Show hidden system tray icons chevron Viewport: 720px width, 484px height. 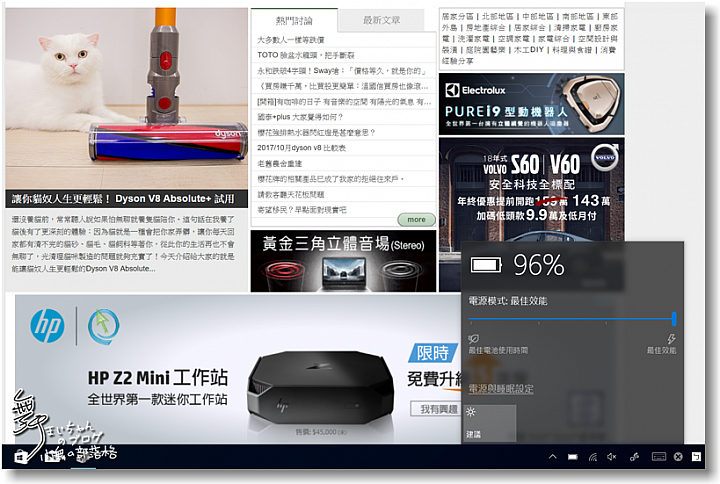click(x=553, y=456)
